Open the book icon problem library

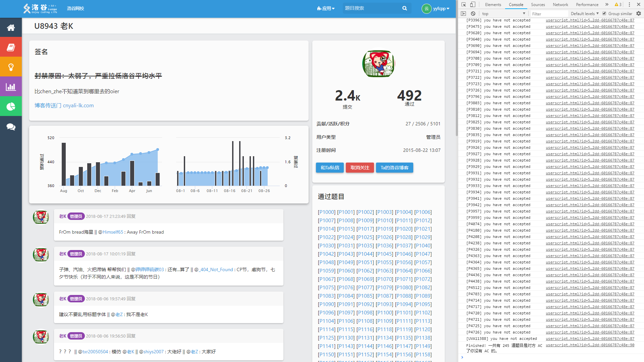tap(11, 47)
